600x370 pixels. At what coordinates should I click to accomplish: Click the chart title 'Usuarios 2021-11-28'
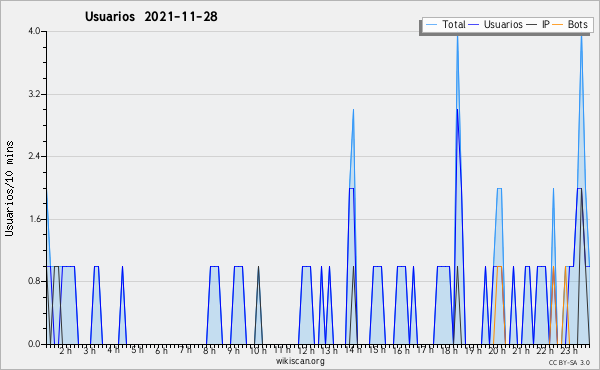pos(151,17)
